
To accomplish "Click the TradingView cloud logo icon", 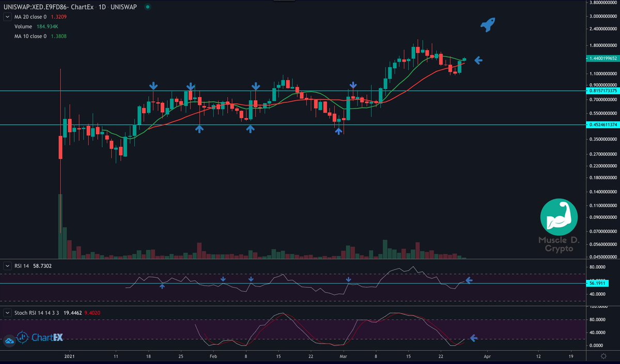I will pyautogui.click(x=9, y=341).
